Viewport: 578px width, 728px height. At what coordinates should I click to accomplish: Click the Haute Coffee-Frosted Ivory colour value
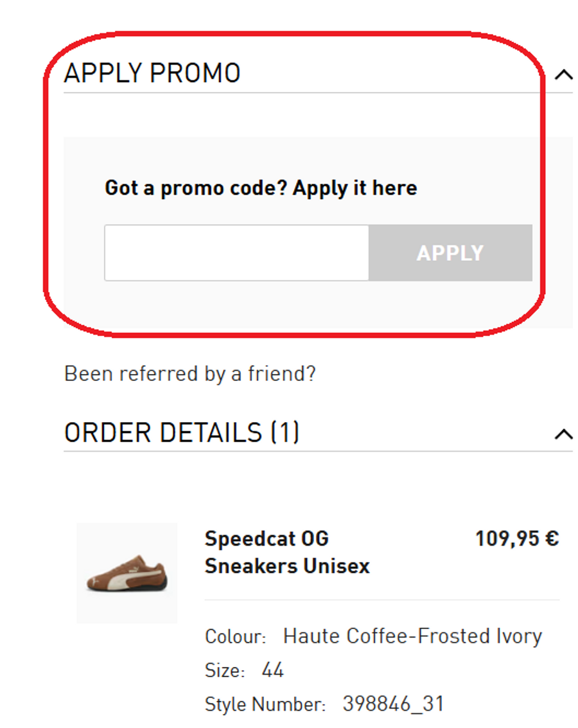[x=412, y=636]
